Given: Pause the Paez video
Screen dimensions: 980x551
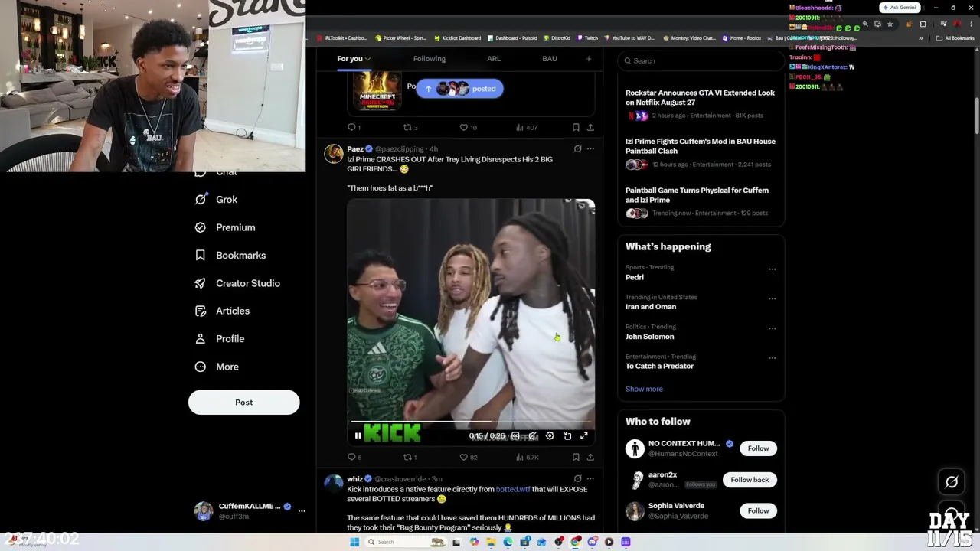Looking at the screenshot, I should click(x=358, y=435).
